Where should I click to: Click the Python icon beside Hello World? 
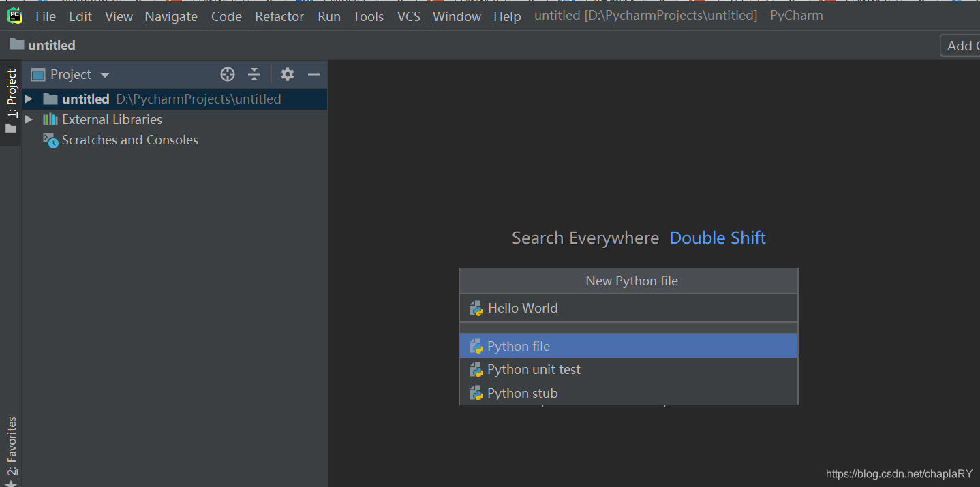tap(476, 309)
